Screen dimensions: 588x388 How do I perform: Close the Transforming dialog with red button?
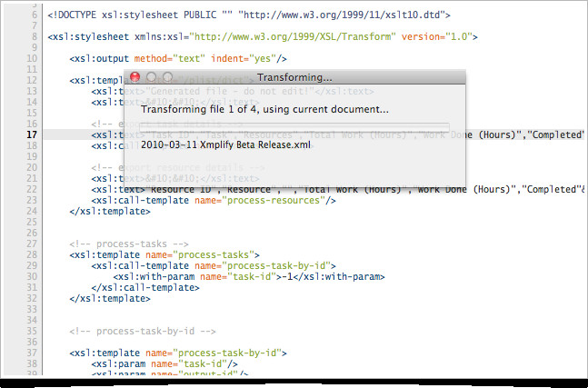pyautogui.click(x=135, y=77)
